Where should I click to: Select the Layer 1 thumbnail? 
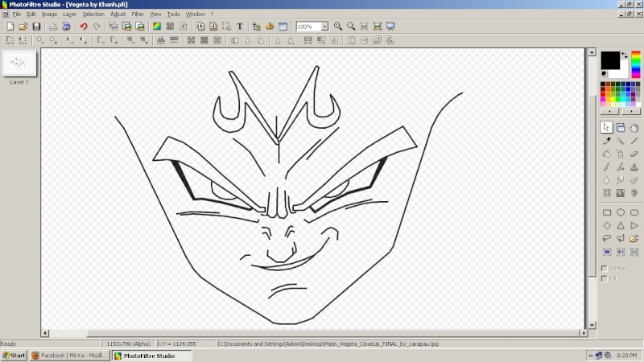point(19,63)
